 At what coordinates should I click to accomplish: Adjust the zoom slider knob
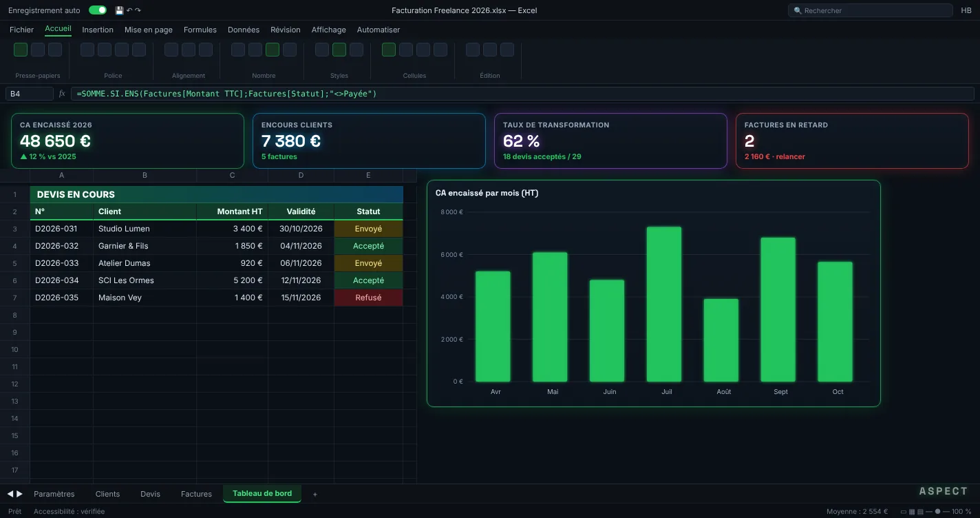click(x=937, y=512)
